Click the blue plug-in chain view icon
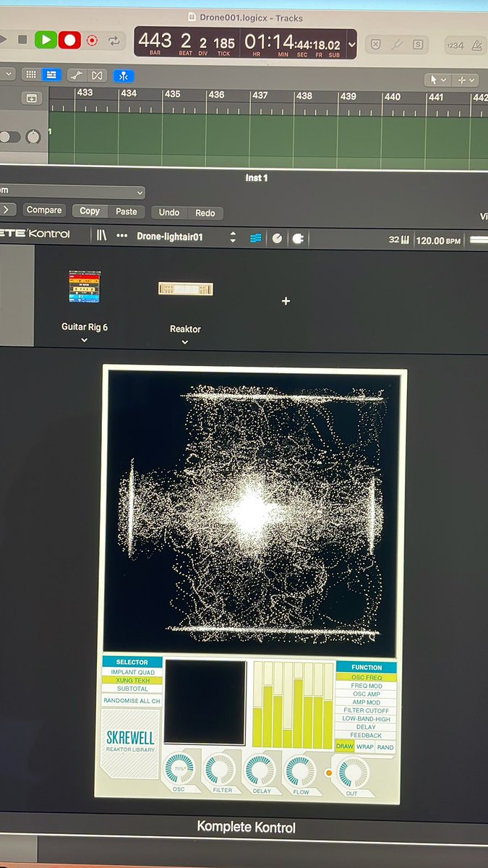Viewport: 488px width, 868px height. 256,238
